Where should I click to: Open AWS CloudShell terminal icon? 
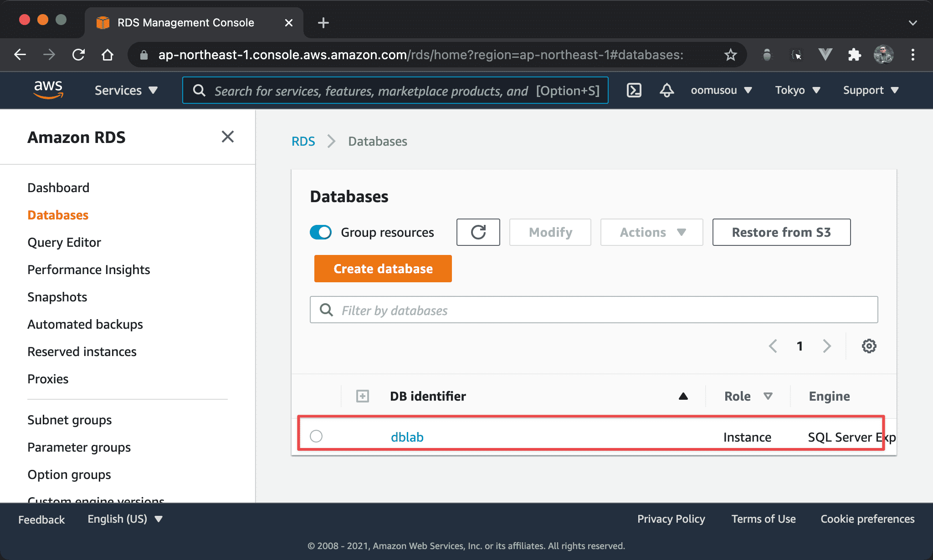(x=634, y=90)
